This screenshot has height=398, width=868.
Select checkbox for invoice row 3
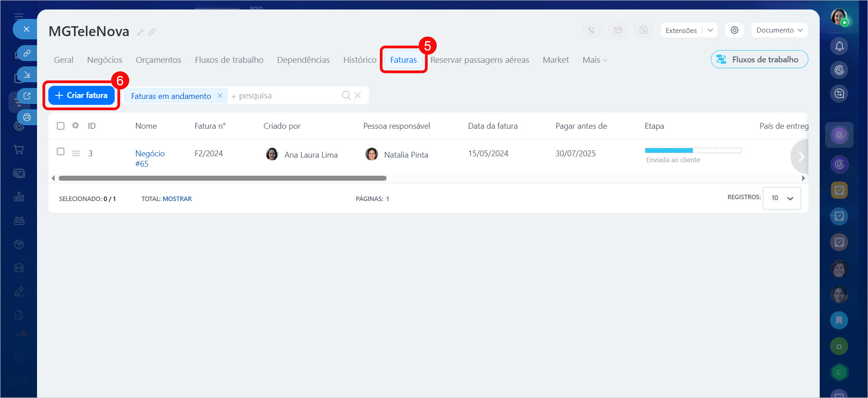[61, 152]
